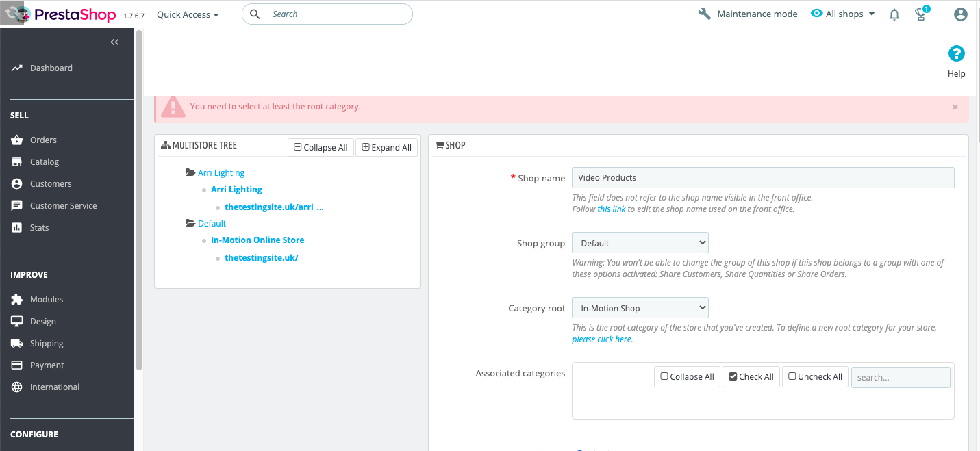
Task: Open Modules via the puzzle icon
Action: pyautogui.click(x=17, y=299)
